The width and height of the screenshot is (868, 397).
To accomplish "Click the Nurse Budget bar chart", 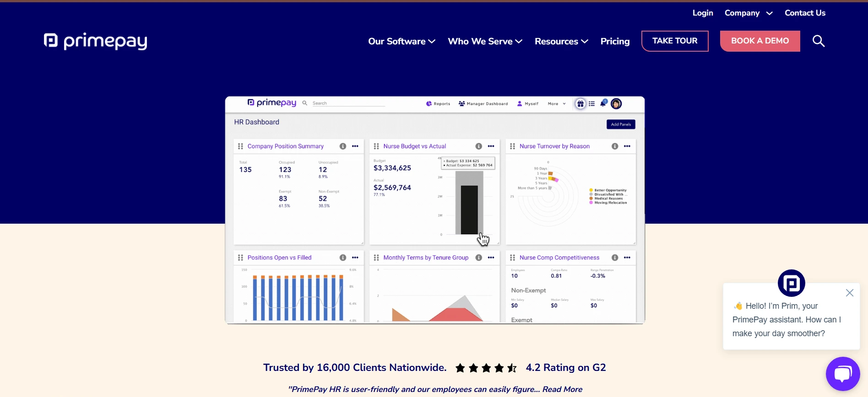I will point(469,202).
